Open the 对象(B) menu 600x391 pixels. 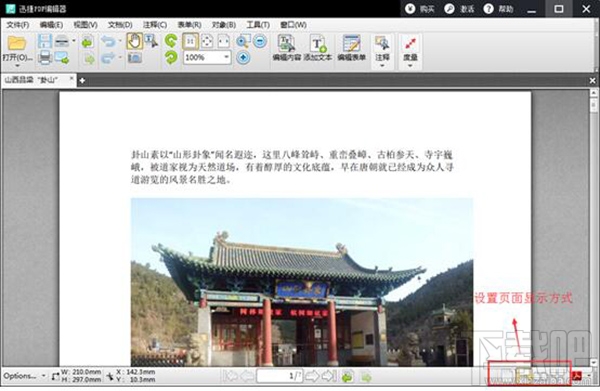click(223, 25)
